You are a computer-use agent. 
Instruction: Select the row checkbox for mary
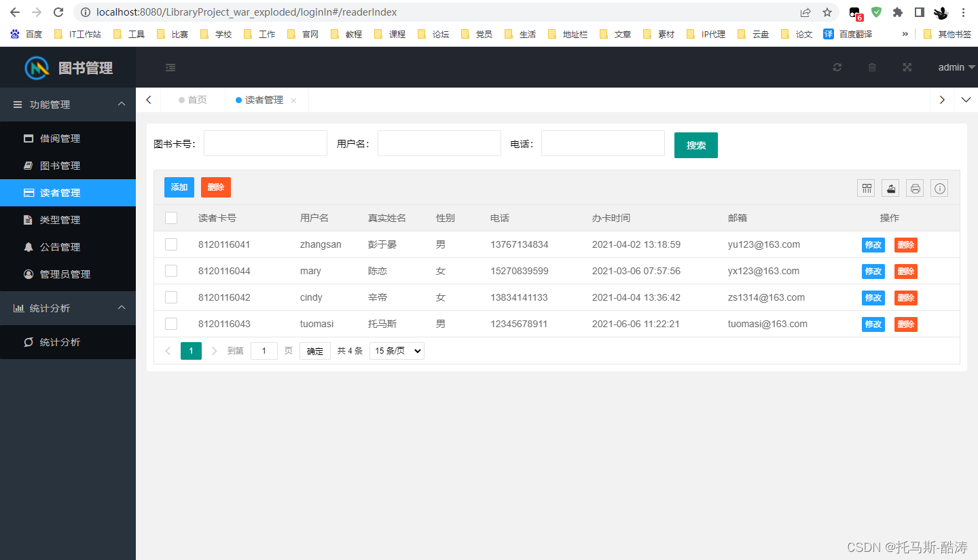pyautogui.click(x=171, y=271)
